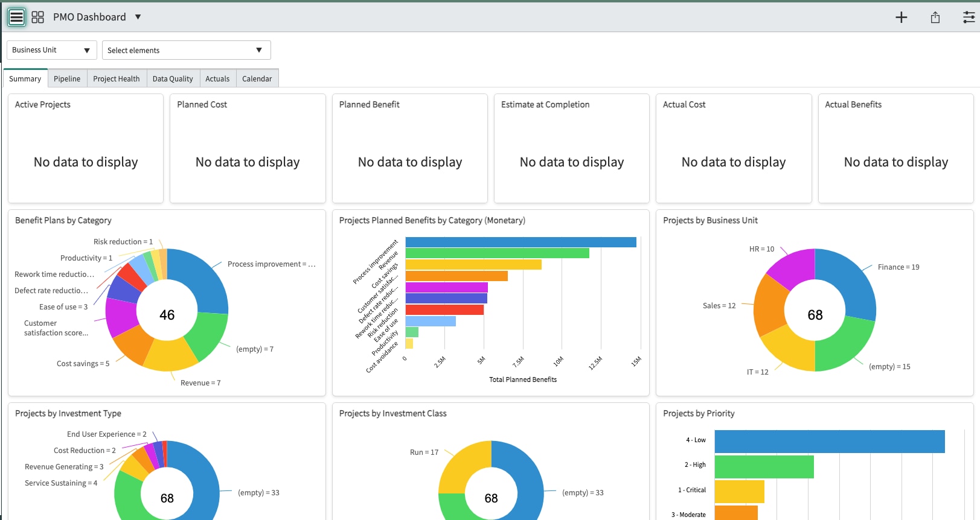Open the Project Health tab
The width and height of the screenshot is (980, 520).
click(x=117, y=78)
